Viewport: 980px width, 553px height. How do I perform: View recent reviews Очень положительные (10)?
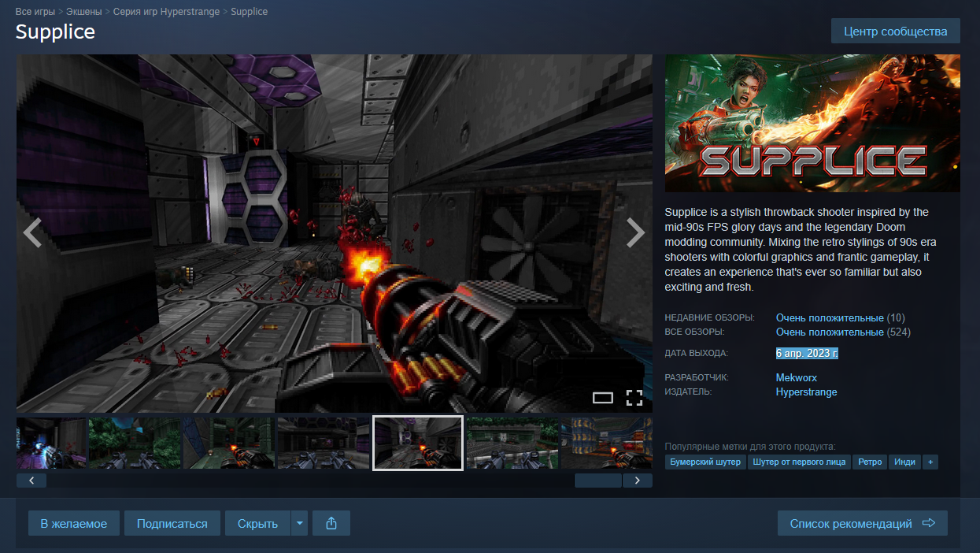(841, 318)
